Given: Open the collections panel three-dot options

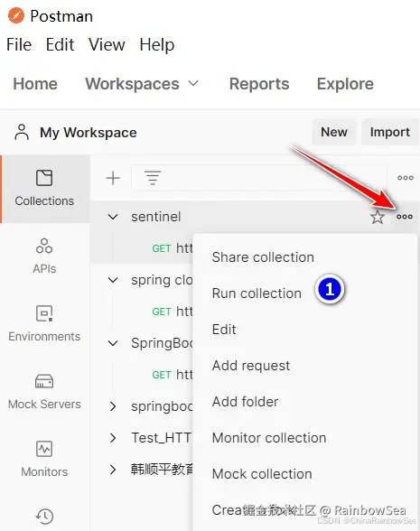Looking at the screenshot, I should pyautogui.click(x=405, y=178).
